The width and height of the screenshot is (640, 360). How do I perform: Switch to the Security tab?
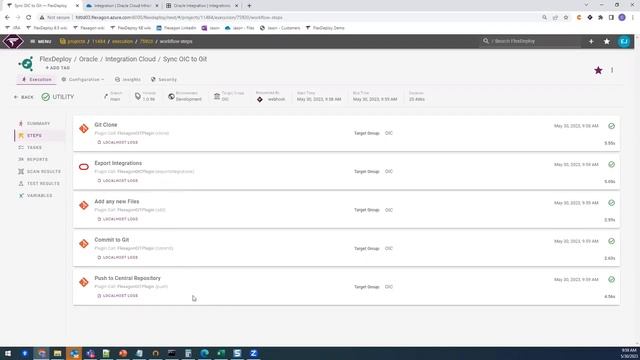click(x=164, y=80)
